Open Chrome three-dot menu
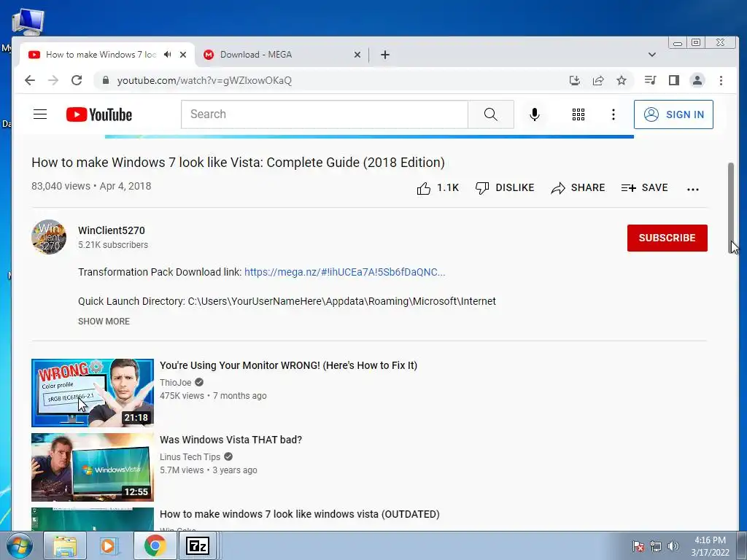747x560 pixels. (721, 80)
